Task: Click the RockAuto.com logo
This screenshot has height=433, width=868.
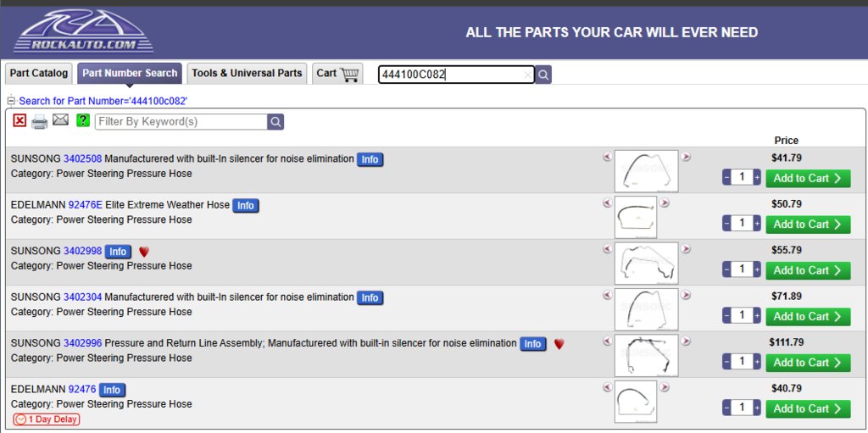Action: point(83,31)
